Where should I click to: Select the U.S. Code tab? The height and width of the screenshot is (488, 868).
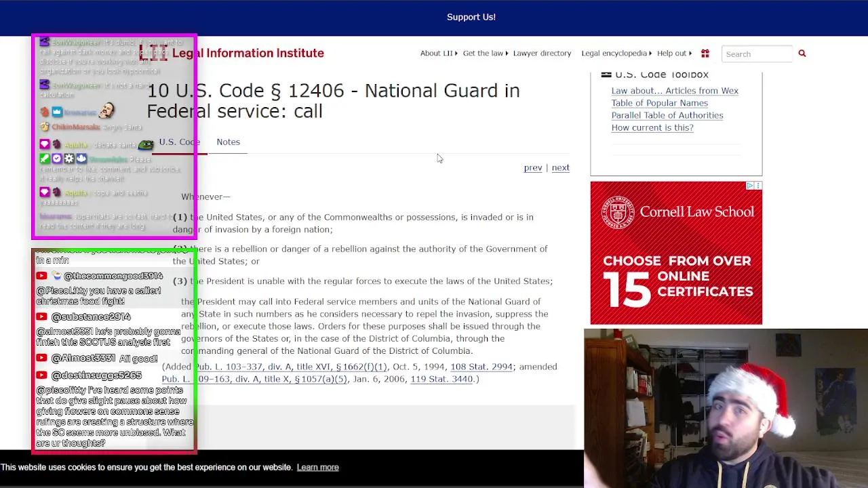click(x=179, y=142)
